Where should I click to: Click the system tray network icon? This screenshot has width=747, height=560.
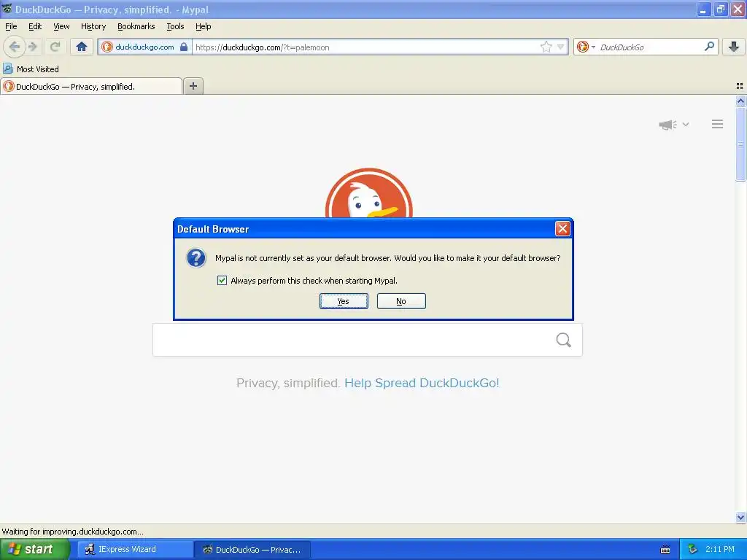tap(692, 549)
